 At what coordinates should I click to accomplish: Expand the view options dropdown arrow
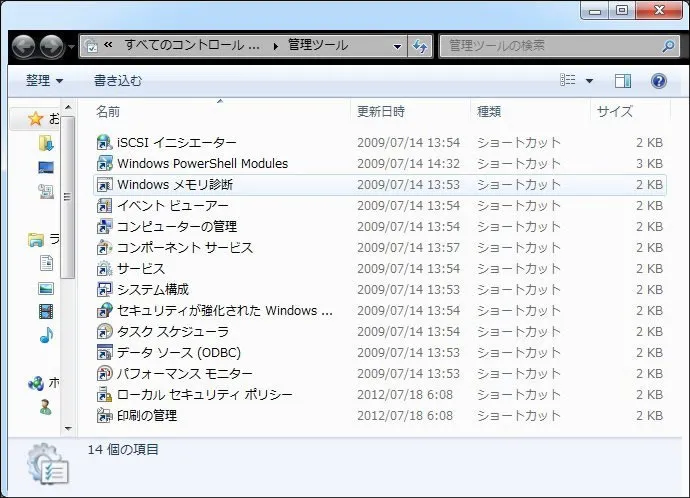click(x=589, y=81)
